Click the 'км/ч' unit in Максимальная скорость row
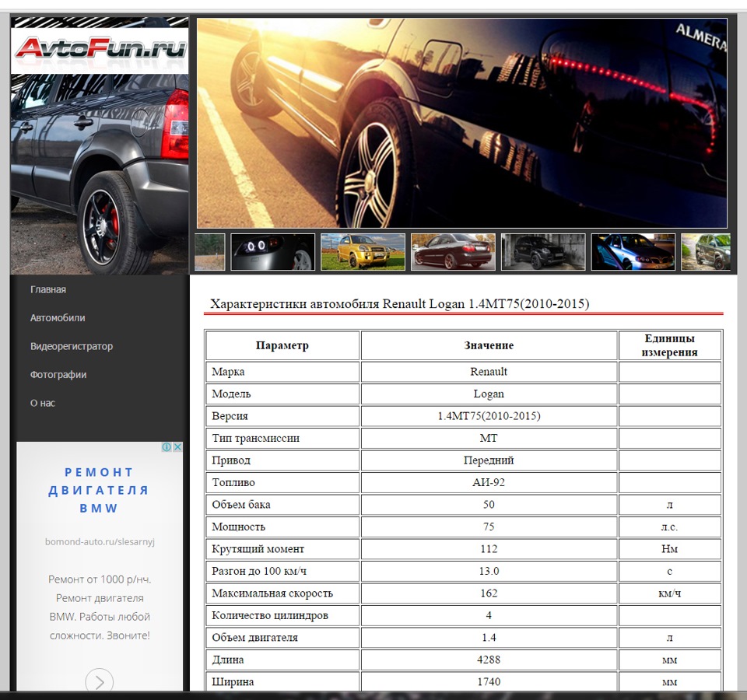The image size is (747, 700). pyautogui.click(x=669, y=593)
